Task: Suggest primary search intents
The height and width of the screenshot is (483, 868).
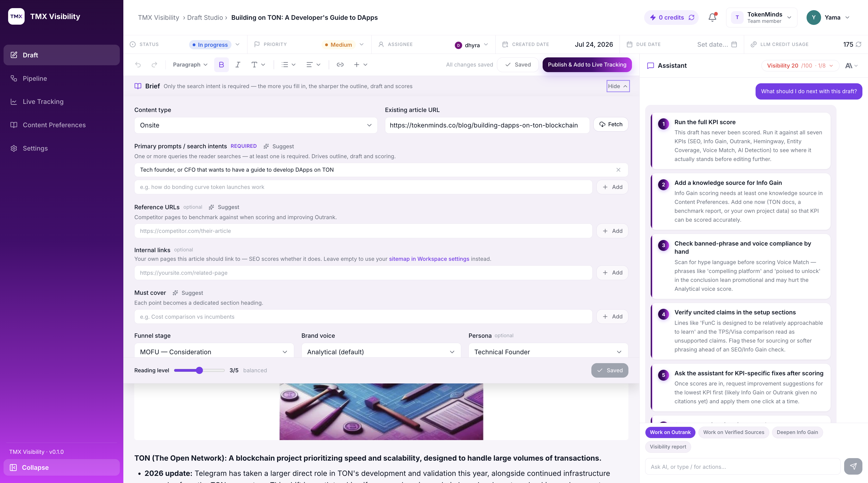Action: click(278, 146)
